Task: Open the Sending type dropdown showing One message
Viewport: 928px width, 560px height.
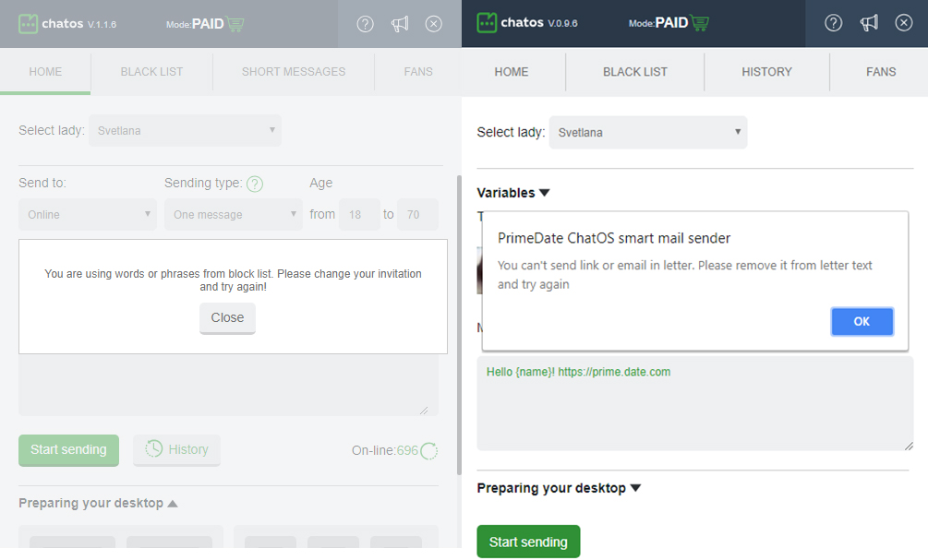Action: [234, 214]
